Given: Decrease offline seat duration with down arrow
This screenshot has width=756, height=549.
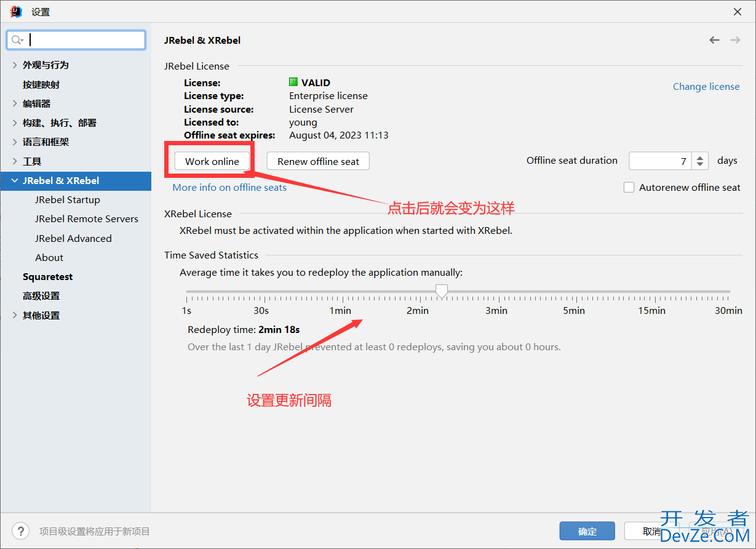Looking at the screenshot, I should pyautogui.click(x=700, y=165).
